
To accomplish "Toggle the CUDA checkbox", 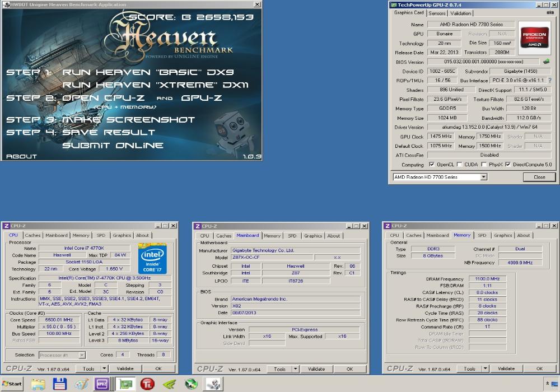I will pyautogui.click(x=460, y=164).
